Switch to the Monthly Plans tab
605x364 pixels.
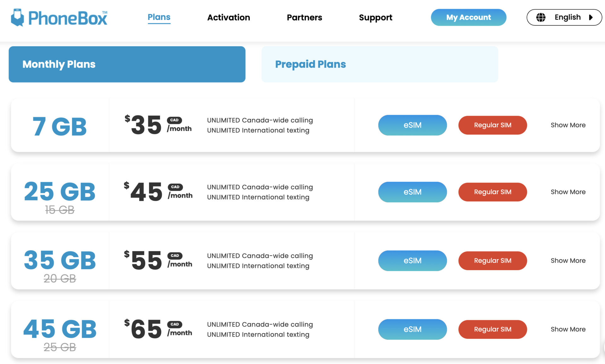coord(127,64)
